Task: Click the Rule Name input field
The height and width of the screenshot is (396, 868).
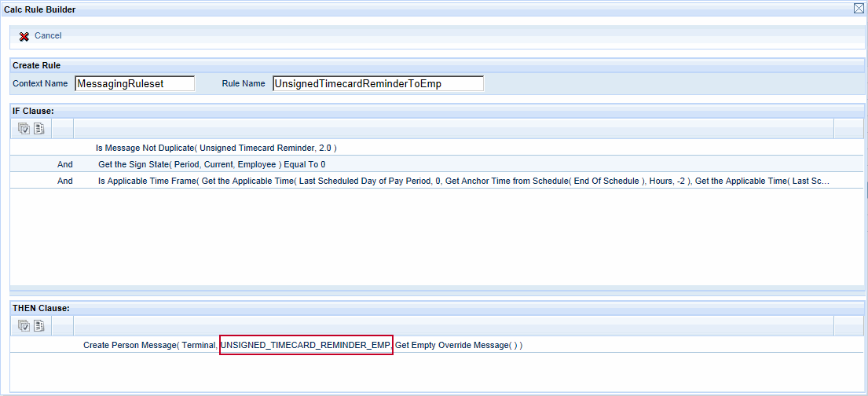Action: click(378, 83)
